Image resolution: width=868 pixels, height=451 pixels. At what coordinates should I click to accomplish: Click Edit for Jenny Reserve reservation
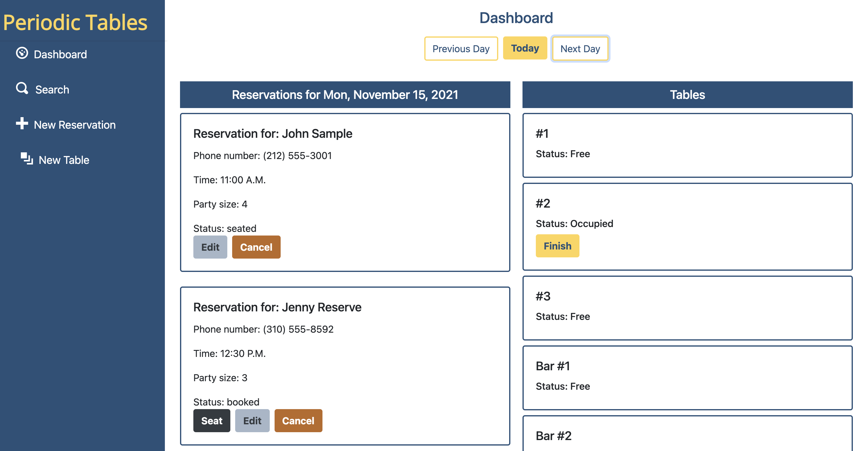pyautogui.click(x=252, y=420)
